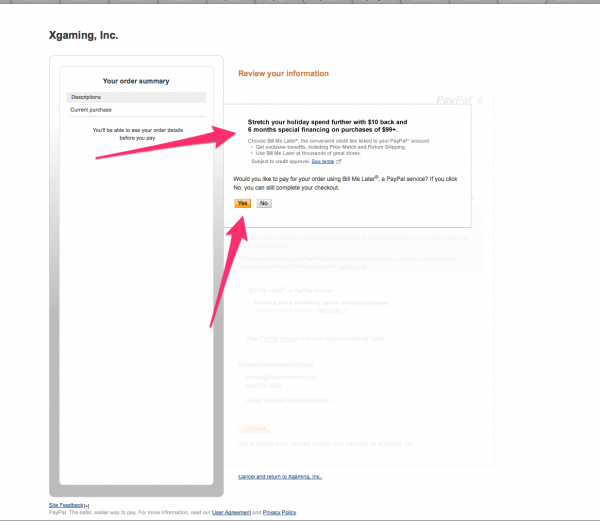The height and width of the screenshot is (521, 600).
Task: Open the Privacy Policy footer link
Action: 279,512
